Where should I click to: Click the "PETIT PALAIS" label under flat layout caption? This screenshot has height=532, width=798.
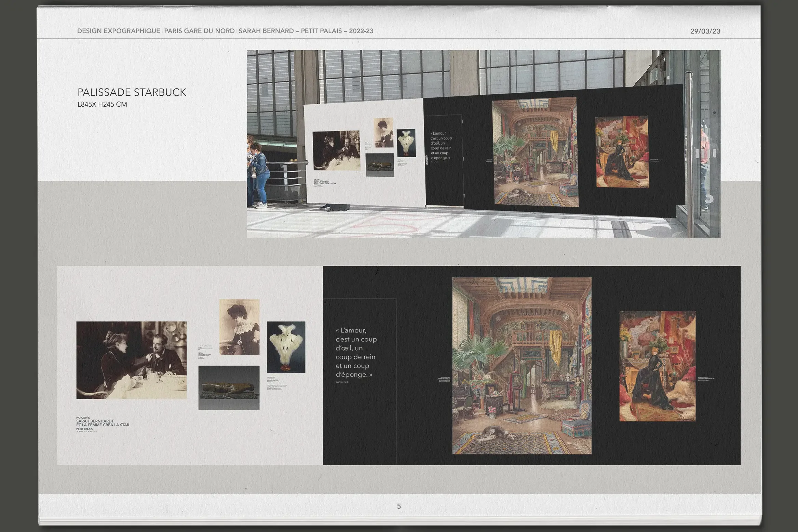point(84,429)
